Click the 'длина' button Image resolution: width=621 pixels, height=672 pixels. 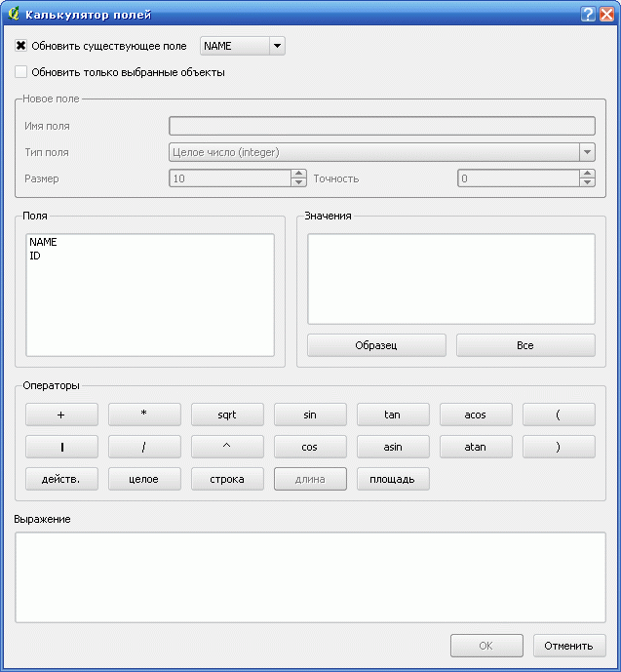coord(310,479)
